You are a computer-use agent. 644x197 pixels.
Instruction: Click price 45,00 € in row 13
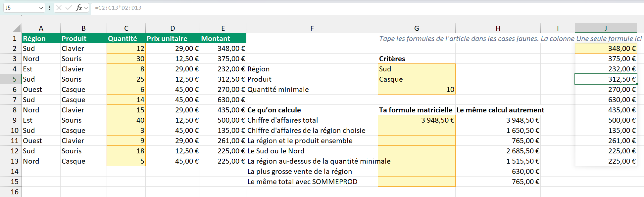pyautogui.click(x=173, y=161)
